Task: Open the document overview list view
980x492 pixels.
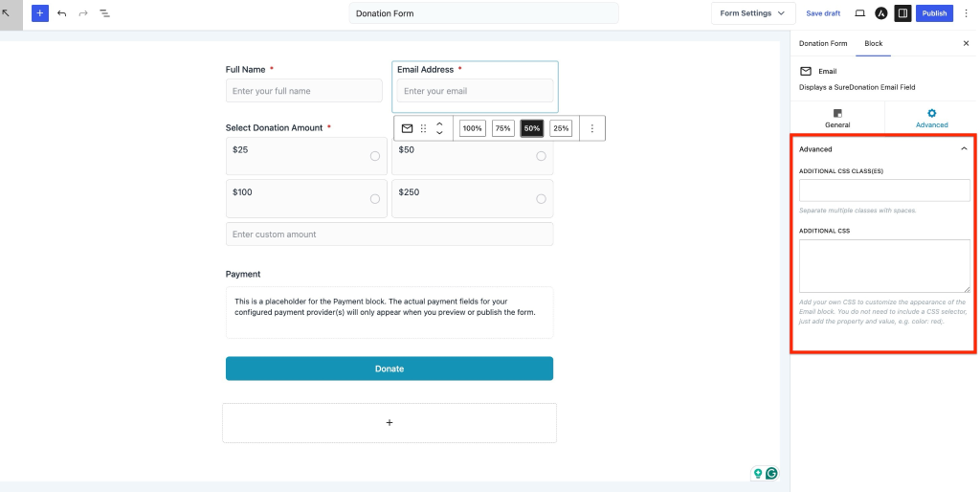Action: coord(105,13)
